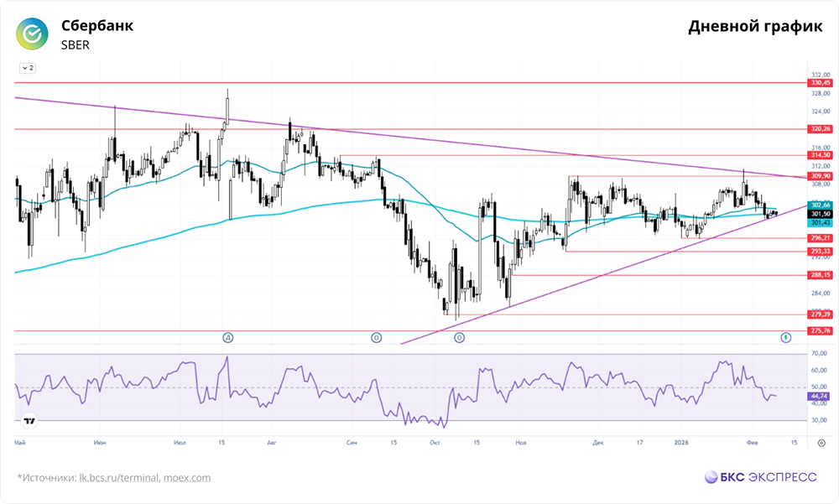Click the 288,15 red price label
Image resolution: width=839 pixels, height=504 pixels.
[821, 275]
